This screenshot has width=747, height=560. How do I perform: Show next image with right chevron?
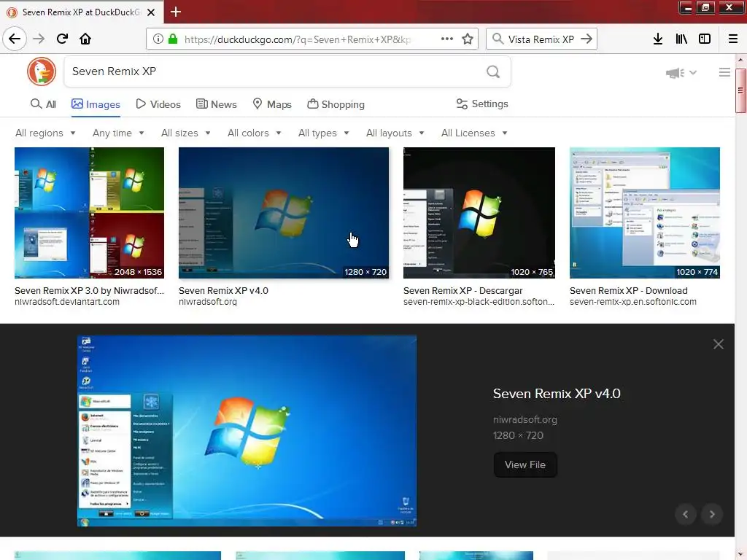click(712, 514)
